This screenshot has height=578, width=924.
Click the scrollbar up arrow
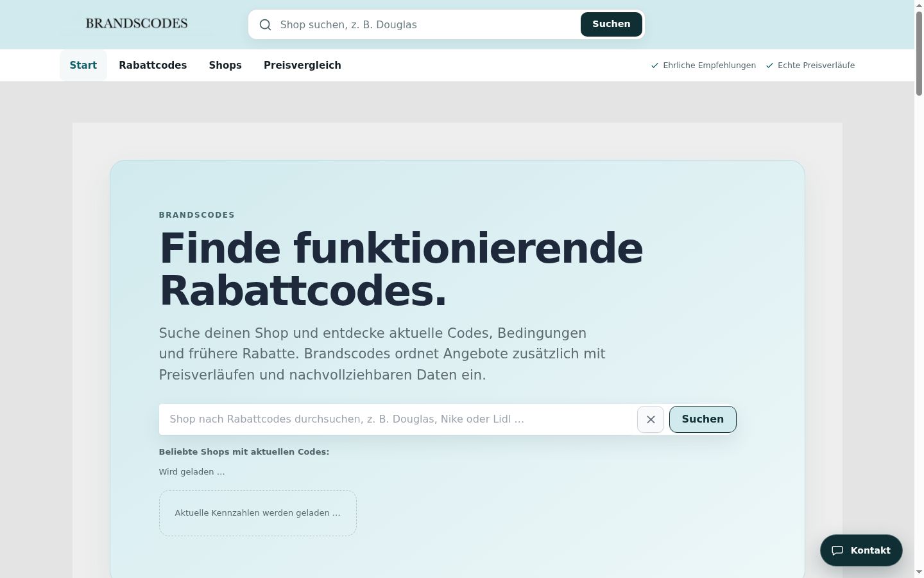pyautogui.click(x=919, y=5)
